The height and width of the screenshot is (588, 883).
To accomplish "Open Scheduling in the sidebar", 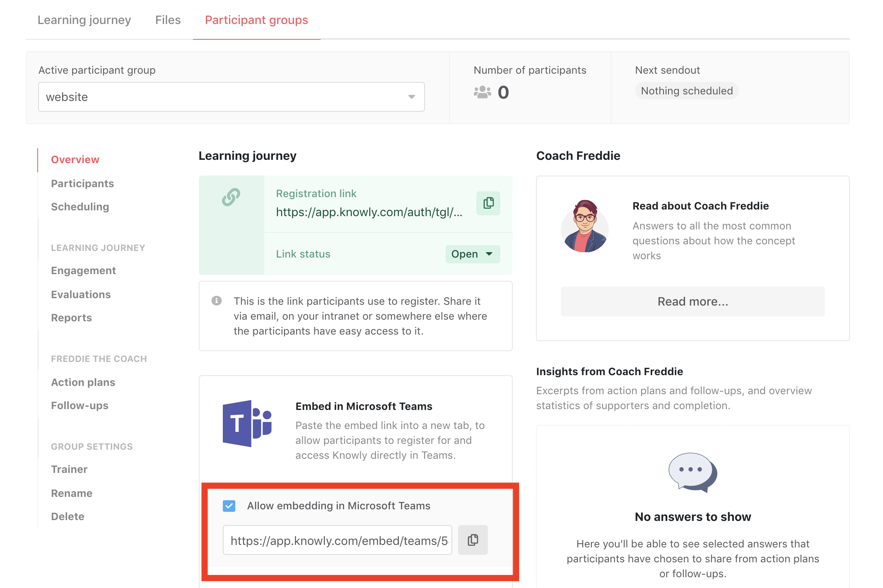I will (x=80, y=207).
